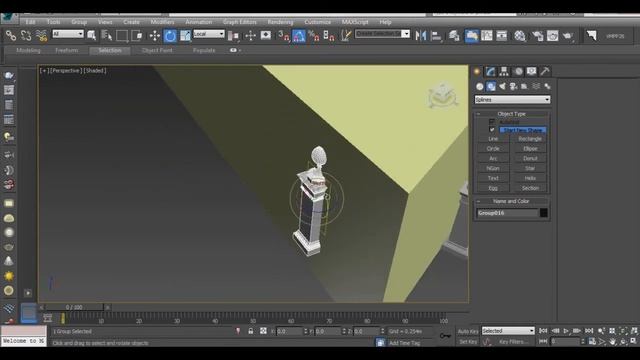The height and width of the screenshot is (360, 640).
Task: Click the Mirror tool icon
Action: coord(420,36)
